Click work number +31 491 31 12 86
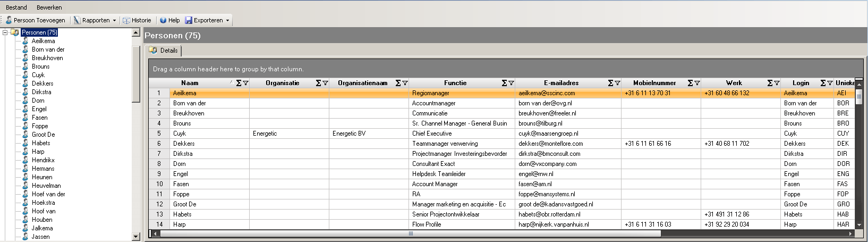 click(741, 214)
